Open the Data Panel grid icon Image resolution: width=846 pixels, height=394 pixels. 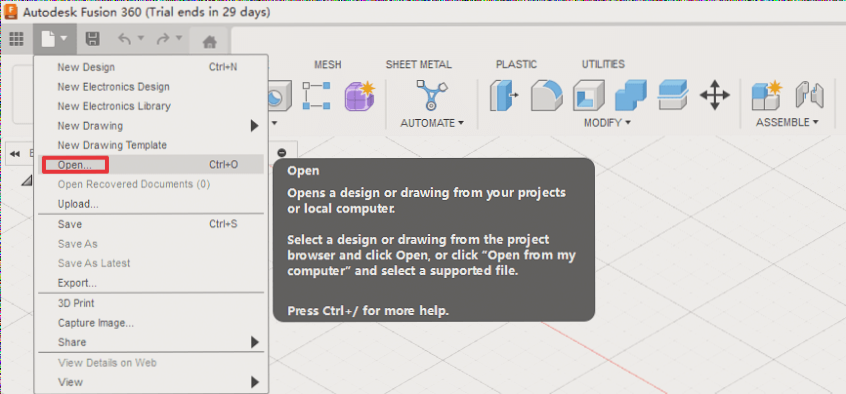16,39
